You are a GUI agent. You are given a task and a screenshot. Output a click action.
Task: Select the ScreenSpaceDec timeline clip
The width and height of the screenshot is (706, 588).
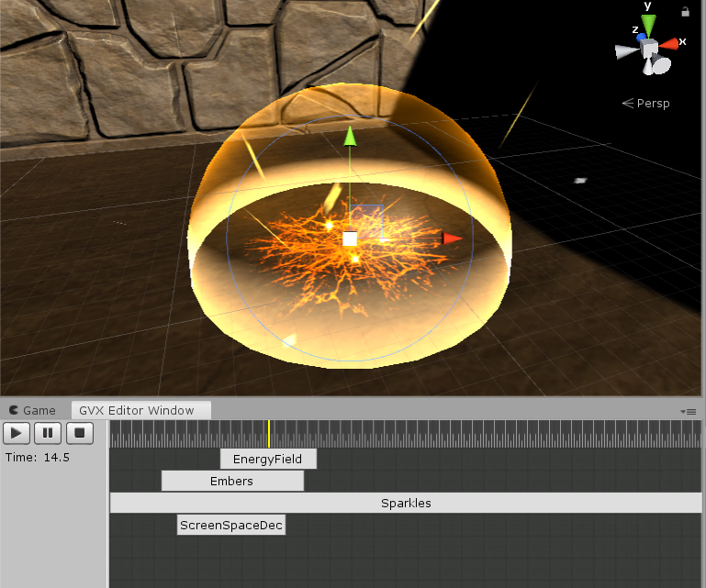click(230, 525)
